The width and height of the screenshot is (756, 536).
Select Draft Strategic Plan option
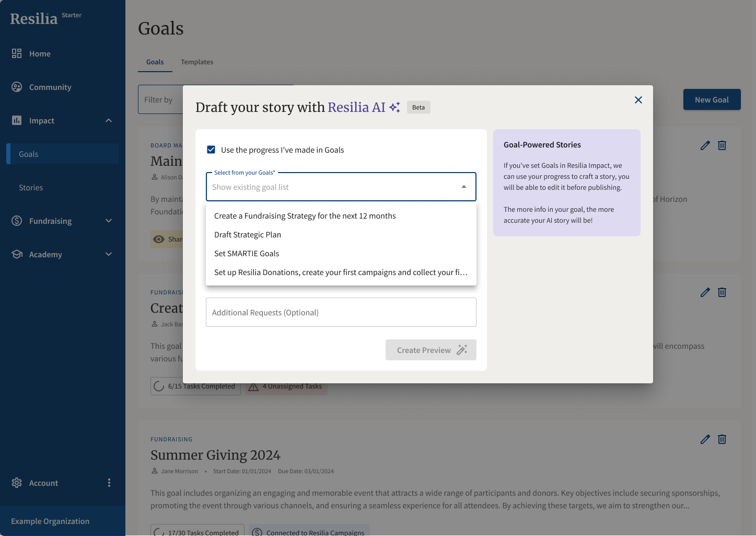341,235
